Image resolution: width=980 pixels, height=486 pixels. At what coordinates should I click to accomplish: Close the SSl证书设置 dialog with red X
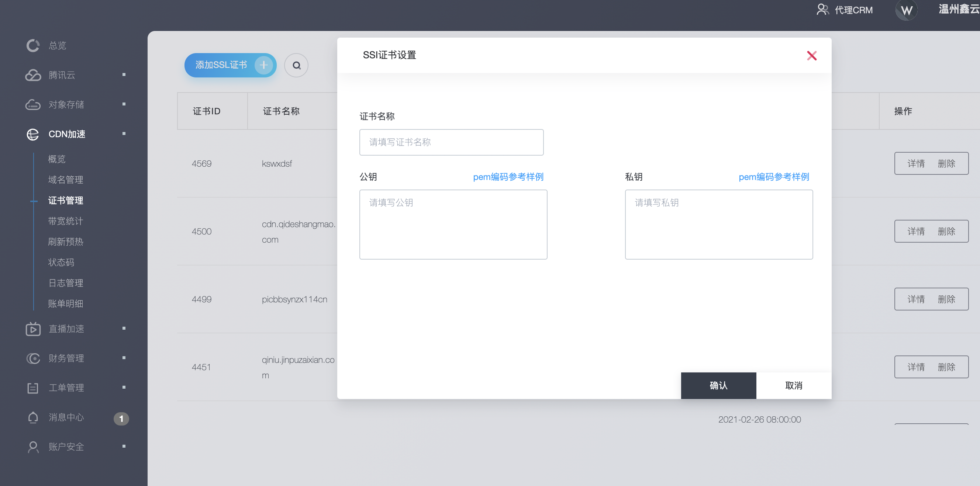click(812, 56)
